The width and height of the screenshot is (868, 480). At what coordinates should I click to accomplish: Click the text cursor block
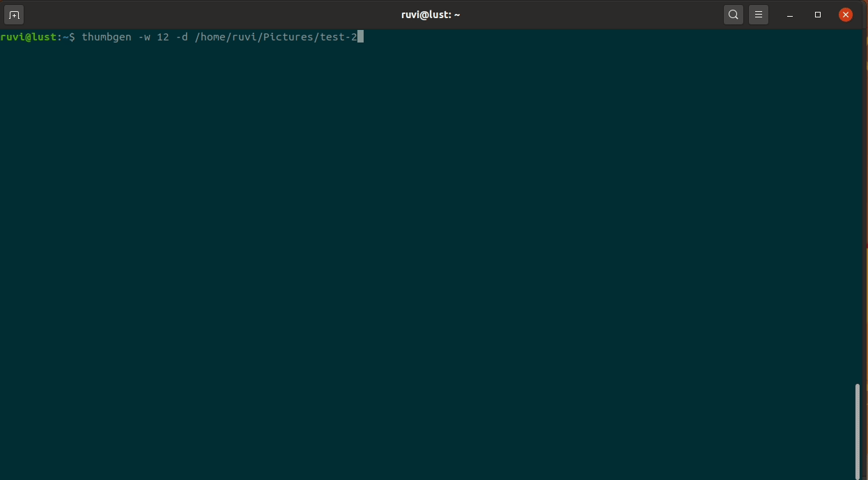point(360,37)
